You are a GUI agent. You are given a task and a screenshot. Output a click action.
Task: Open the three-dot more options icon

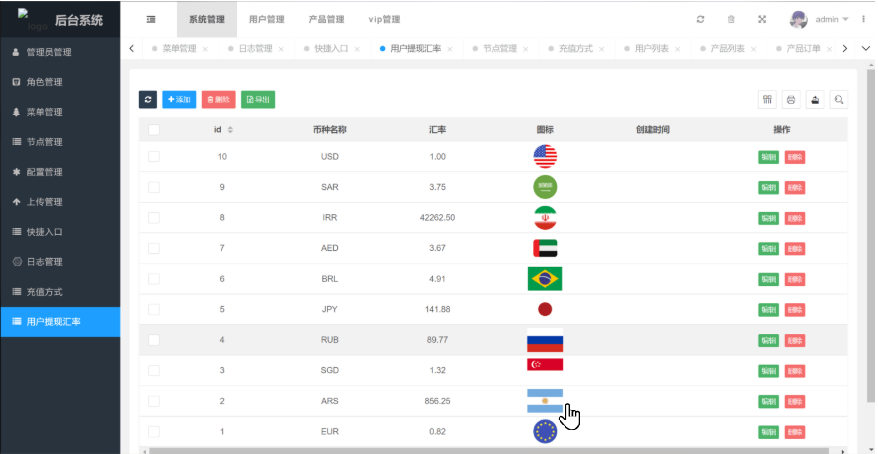click(x=863, y=20)
